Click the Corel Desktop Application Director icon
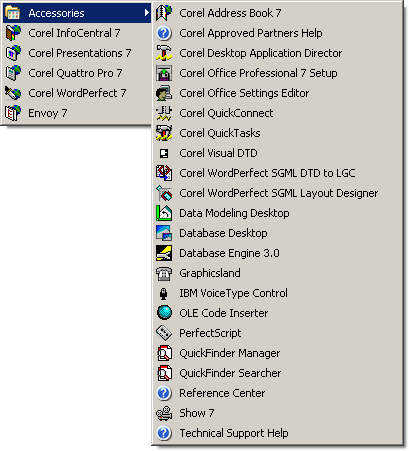Screen dimensions: 409x451 (x=164, y=53)
